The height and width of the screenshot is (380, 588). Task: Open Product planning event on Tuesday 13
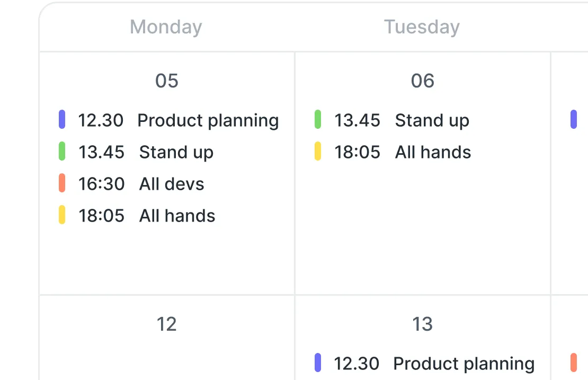point(424,363)
